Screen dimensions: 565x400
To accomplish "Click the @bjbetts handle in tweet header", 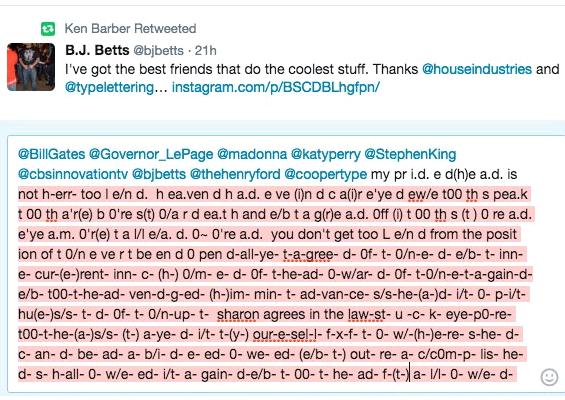I will coord(158,51).
